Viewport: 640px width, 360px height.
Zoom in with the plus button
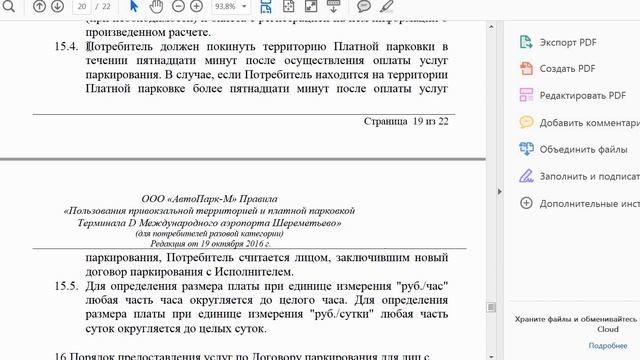tap(196, 6)
